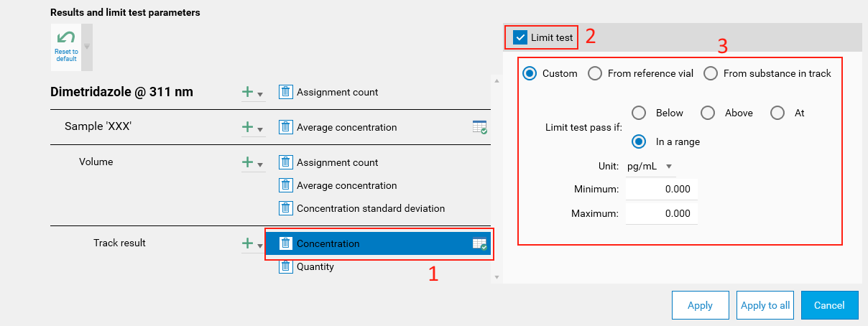868x326 pixels.
Task: Choose the Above limit test condition
Action: [708, 113]
